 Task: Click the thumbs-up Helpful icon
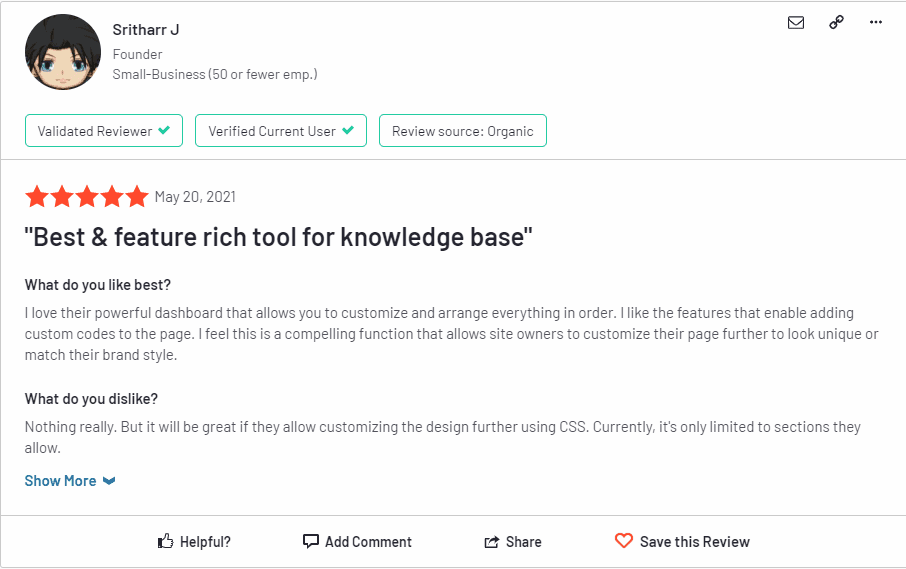(166, 542)
